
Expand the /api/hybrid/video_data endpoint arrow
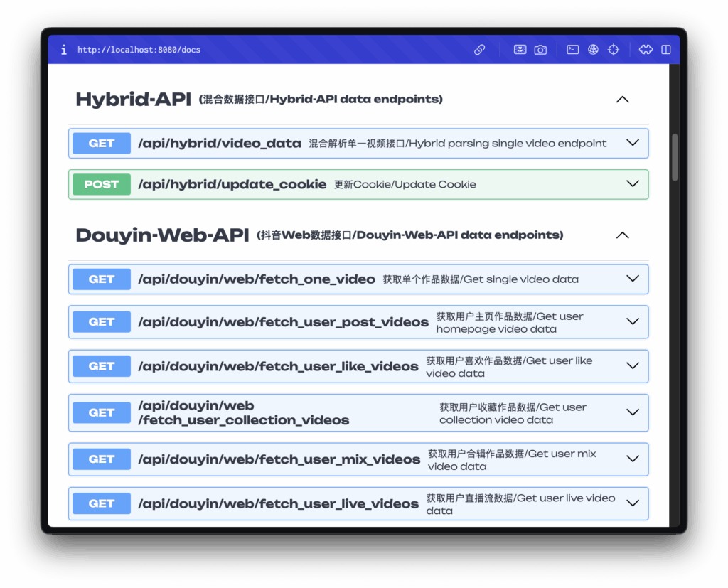click(633, 143)
